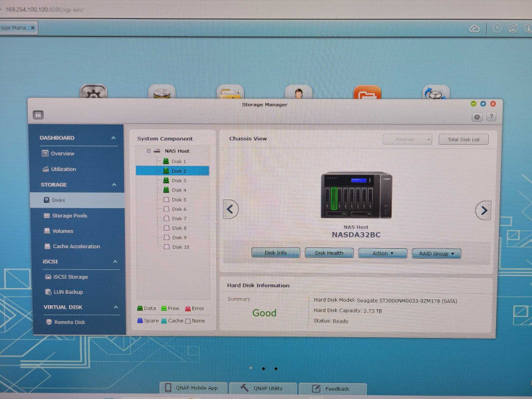
Task: Select Disk 5 in the tree
Action: click(x=175, y=199)
